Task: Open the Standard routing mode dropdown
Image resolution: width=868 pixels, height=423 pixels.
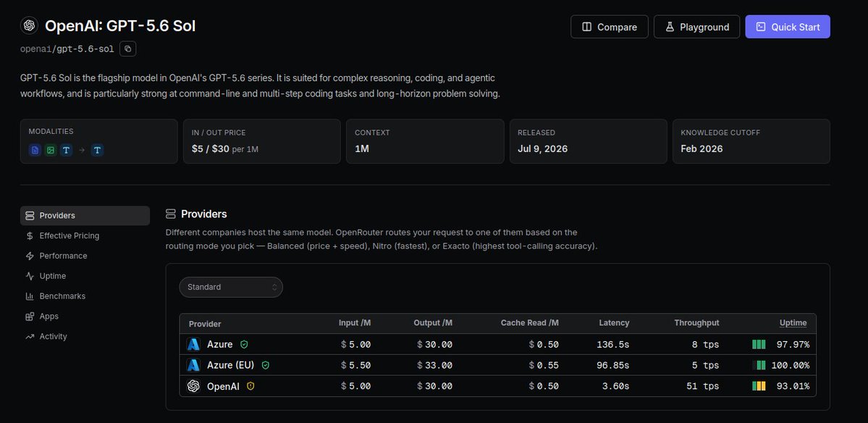Action: pos(231,287)
